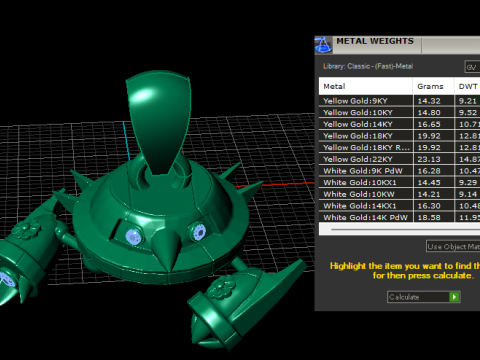
Task: Click the 18.58 grams value
Action: click(x=429, y=217)
